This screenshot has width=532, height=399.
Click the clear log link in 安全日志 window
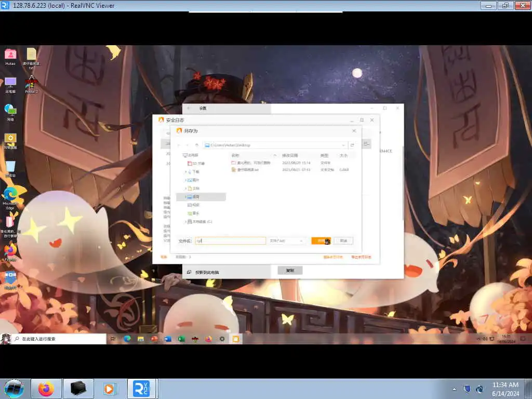pyautogui.click(x=333, y=257)
